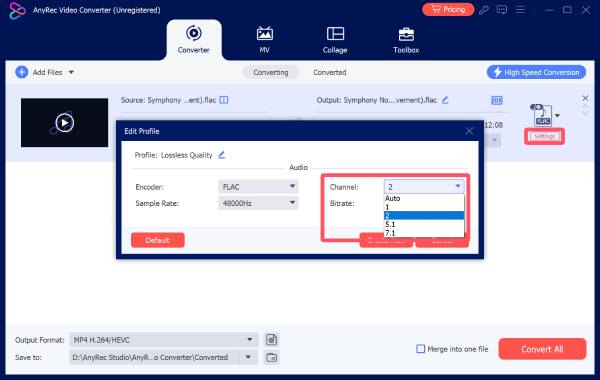Click the Add Files plus icon
Screen dimensions: 600x380
pyautogui.click(x=21, y=72)
